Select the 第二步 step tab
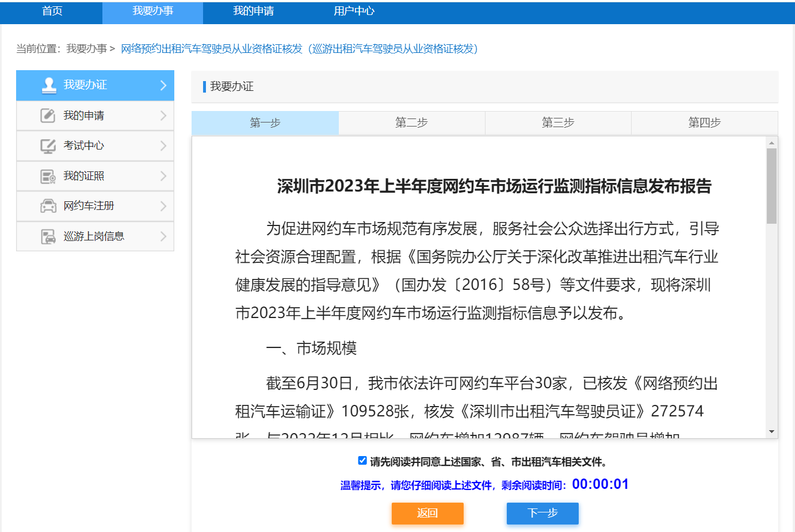Image resolution: width=795 pixels, height=532 pixels. tap(411, 123)
